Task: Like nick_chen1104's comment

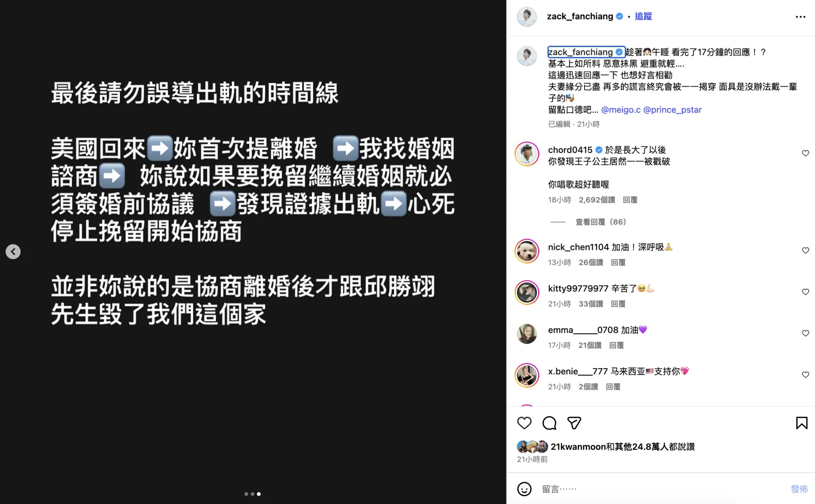Action: click(805, 250)
